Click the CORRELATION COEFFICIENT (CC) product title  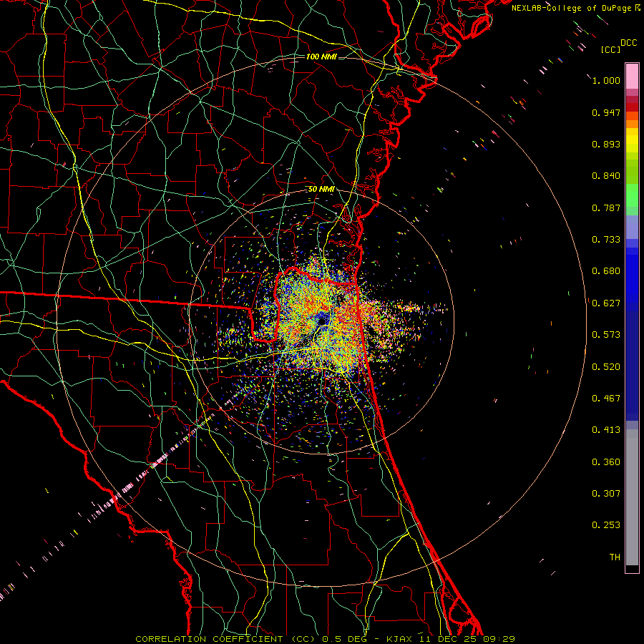click(225, 639)
